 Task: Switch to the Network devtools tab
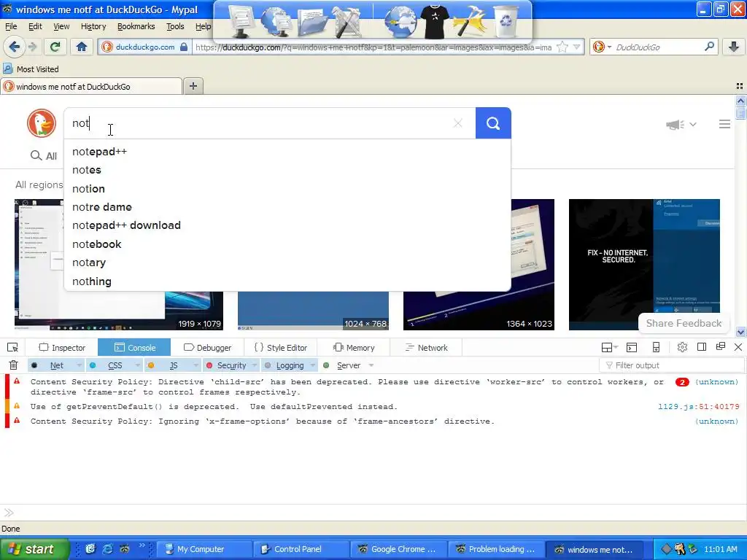[426, 348]
